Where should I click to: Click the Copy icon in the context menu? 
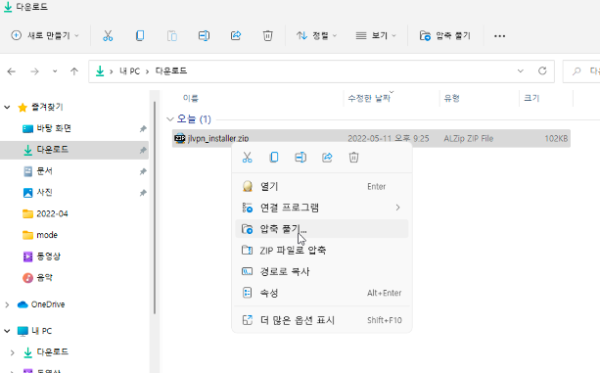click(274, 157)
